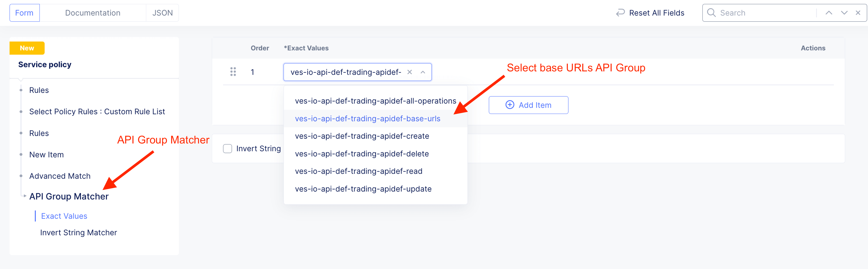
Task: Jump to next search result arrow
Action: pos(844,13)
